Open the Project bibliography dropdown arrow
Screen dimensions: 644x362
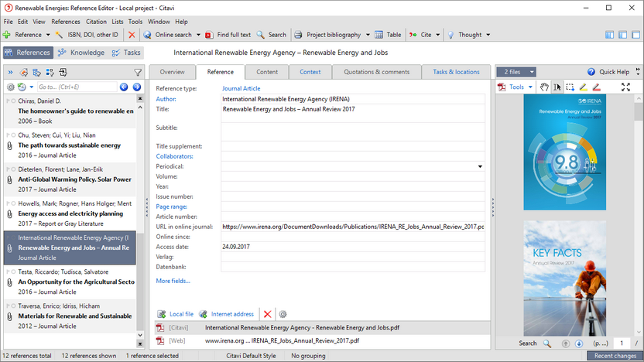click(x=368, y=35)
